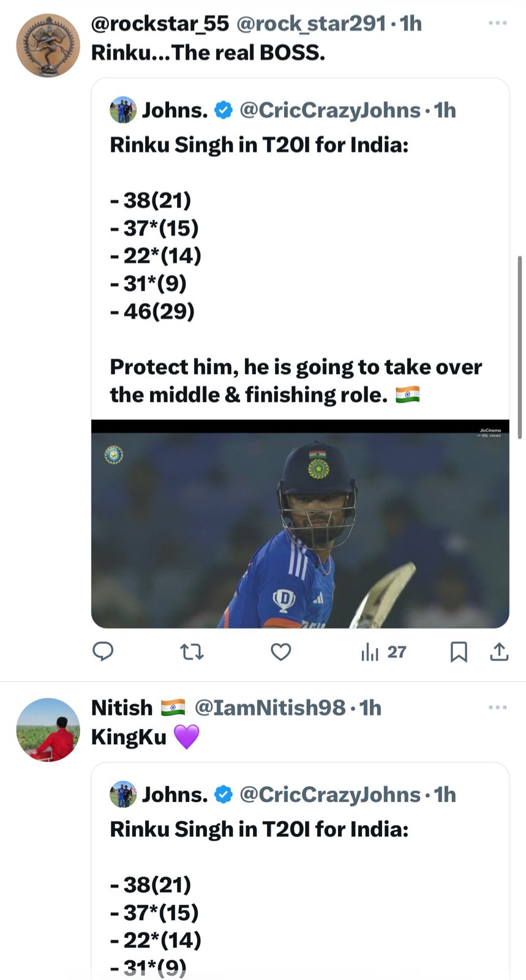The height and width of the screenshot is (980, 526).
Task: Click the verified badge in second quoted tweet
Action: point(224,794)
